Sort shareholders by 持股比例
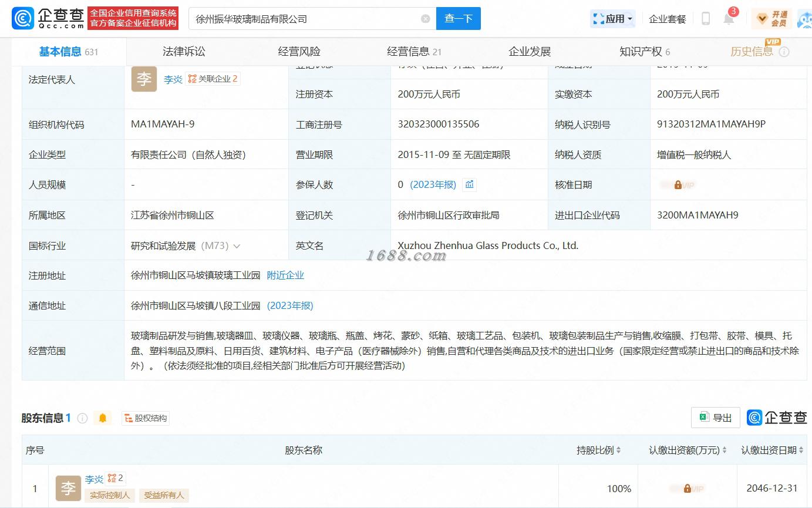 coord(618,450)
